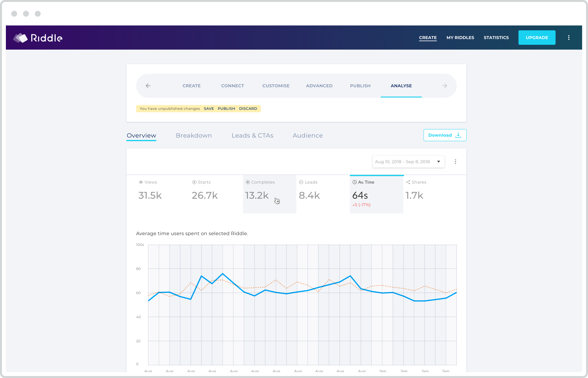Click the 20 y-axis label on the chart
Image resolution: width=588 pixels, height=378 pixels.
click(x=138, y=341)
